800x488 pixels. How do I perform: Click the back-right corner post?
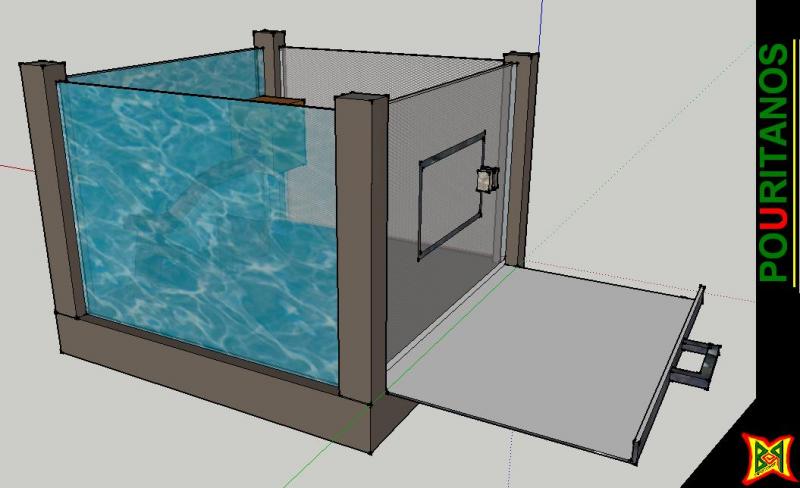[x=523, y=150]
